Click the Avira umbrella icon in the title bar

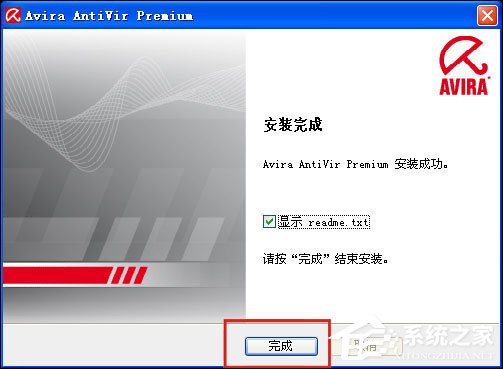point(12,15)
